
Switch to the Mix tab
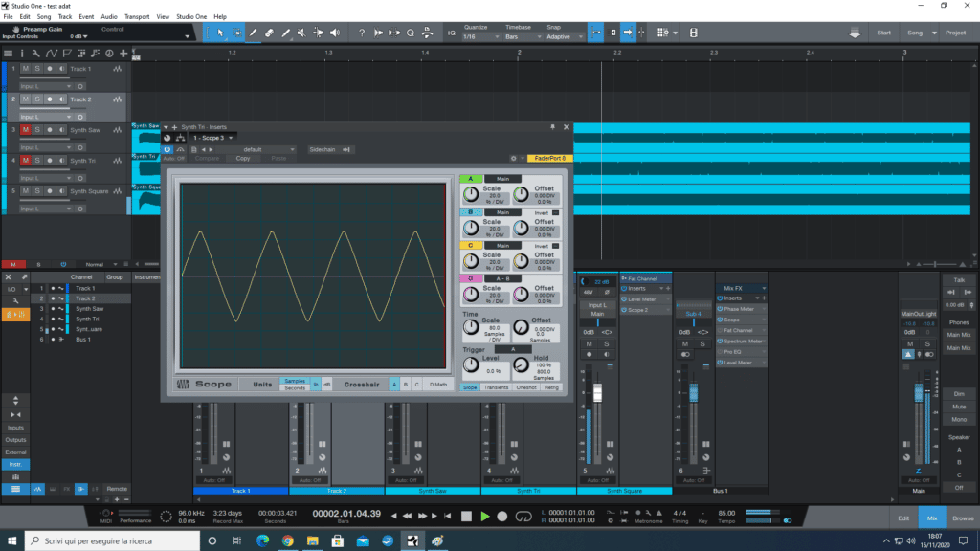coord(932,518)
